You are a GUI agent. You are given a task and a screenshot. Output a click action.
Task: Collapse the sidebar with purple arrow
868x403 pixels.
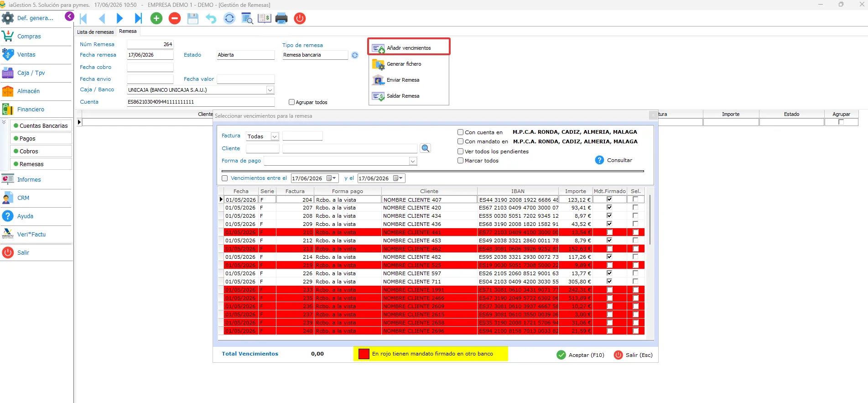point(69,16)
